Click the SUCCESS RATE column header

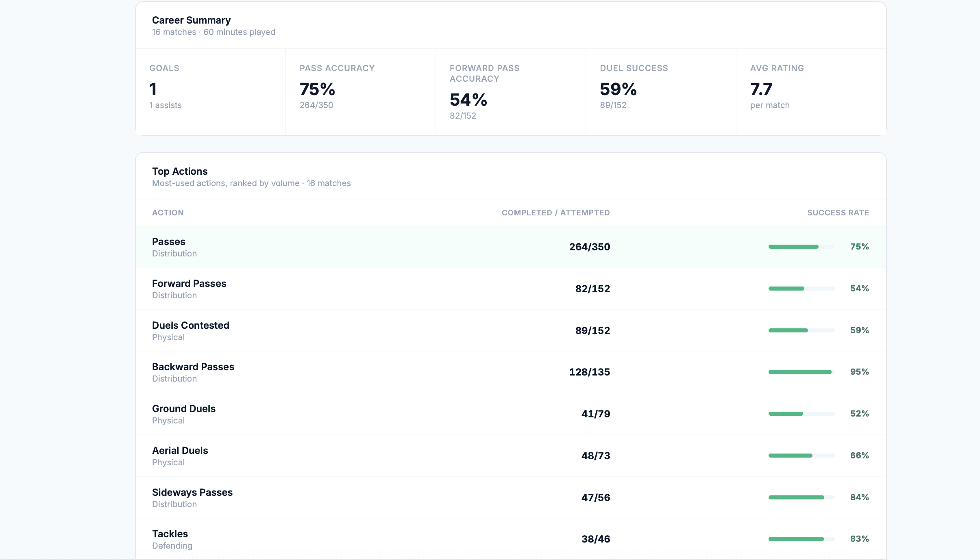[838, 213]
